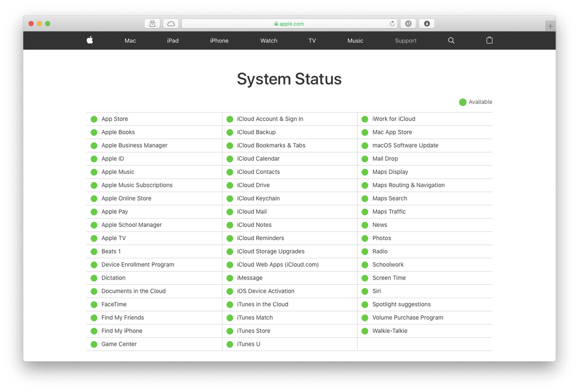Click Apple School Manager entry
579x392 pixels.
click(x=131, y=225)
